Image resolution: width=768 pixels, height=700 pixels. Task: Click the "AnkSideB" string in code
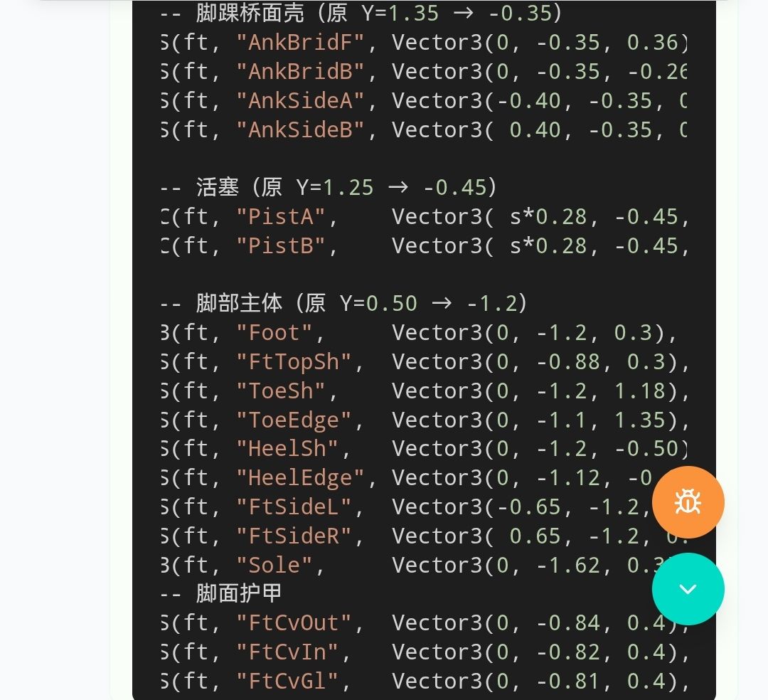[300, 130]
